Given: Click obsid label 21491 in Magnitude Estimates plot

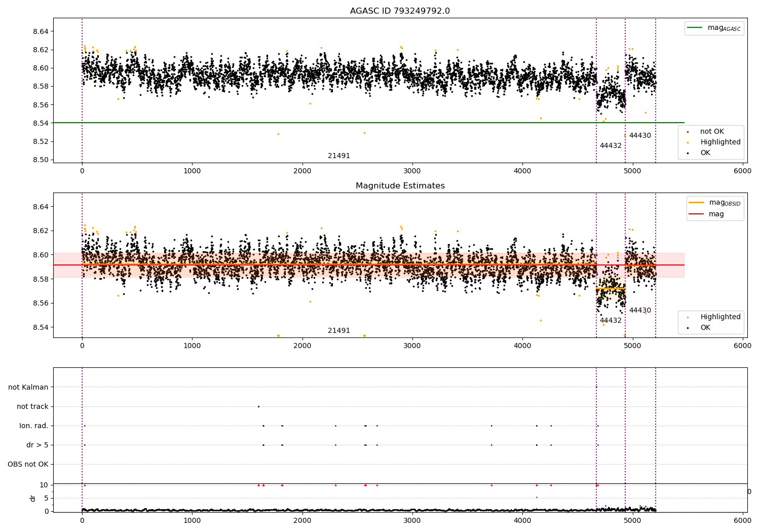Looking at the screenshot, I should click(x=339, y=331).
